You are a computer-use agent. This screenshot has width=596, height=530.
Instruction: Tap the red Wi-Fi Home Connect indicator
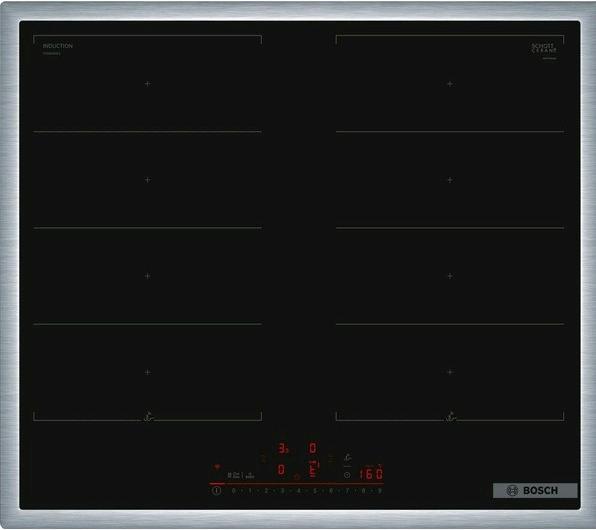click(x=217, y=467)
